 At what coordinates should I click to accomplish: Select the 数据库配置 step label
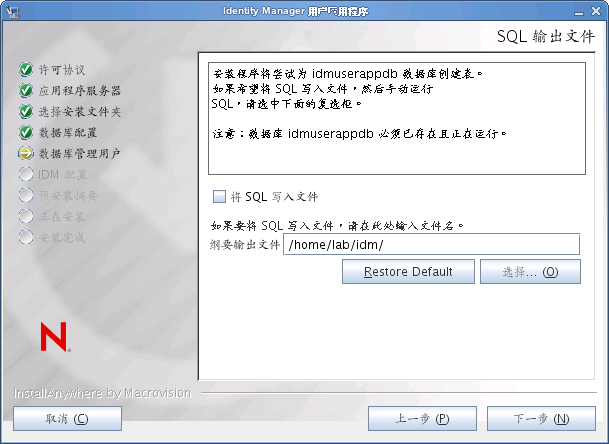tap(68, 133)
